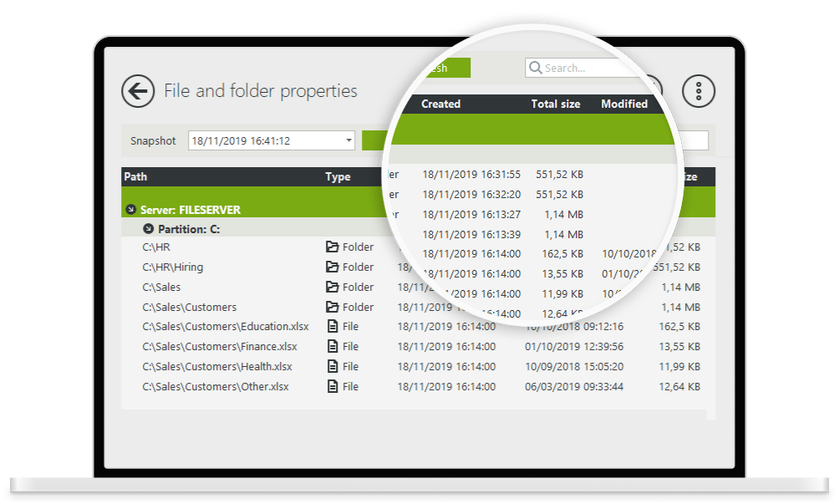This screenshot has height=504, width=839.
Task: Click the size value 11,99 KB in Health.xlsx row
Action: click(679, 366)
